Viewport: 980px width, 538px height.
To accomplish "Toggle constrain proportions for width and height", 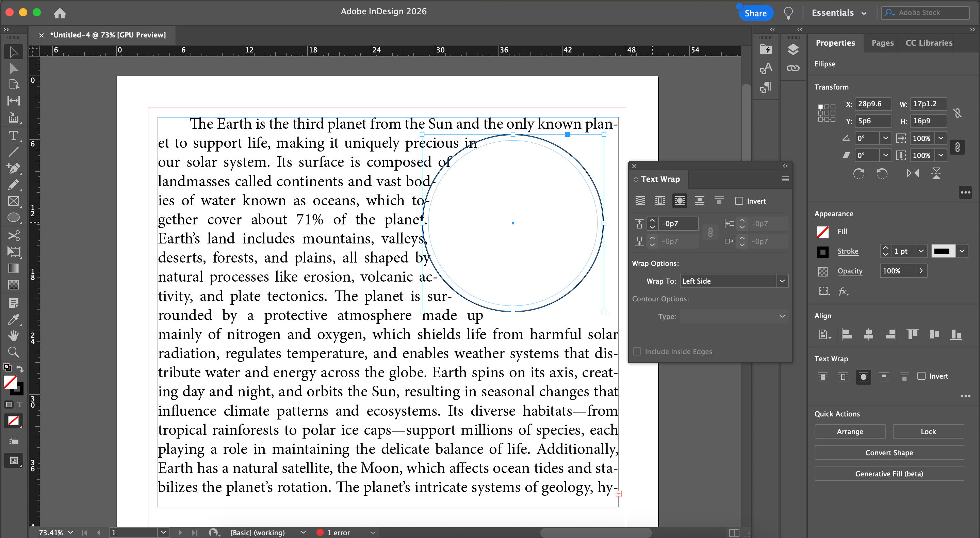I will tap(957, 113).
